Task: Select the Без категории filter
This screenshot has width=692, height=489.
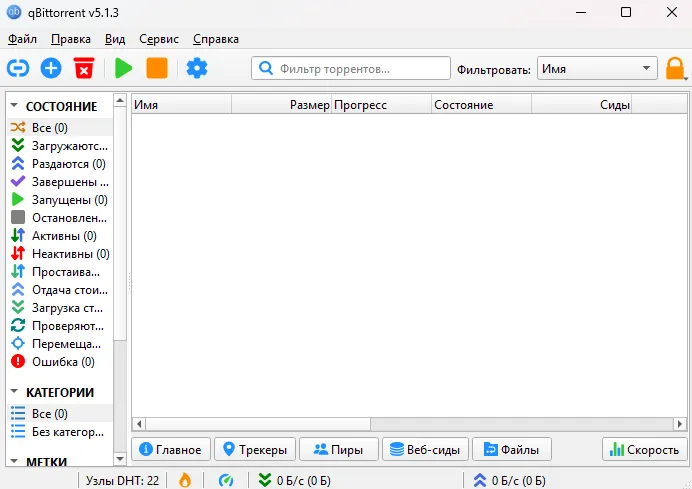Action: coord(60,432)
